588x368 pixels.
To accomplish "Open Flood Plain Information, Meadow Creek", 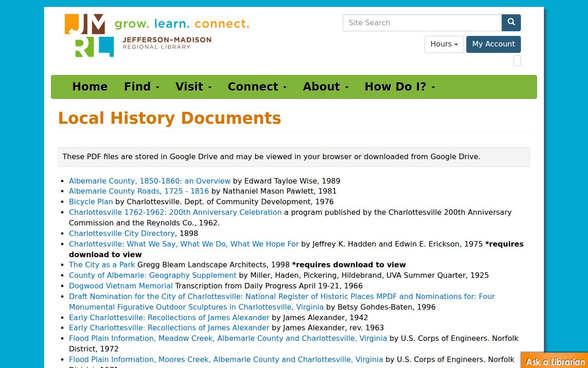I will click(x=228, y=338).
